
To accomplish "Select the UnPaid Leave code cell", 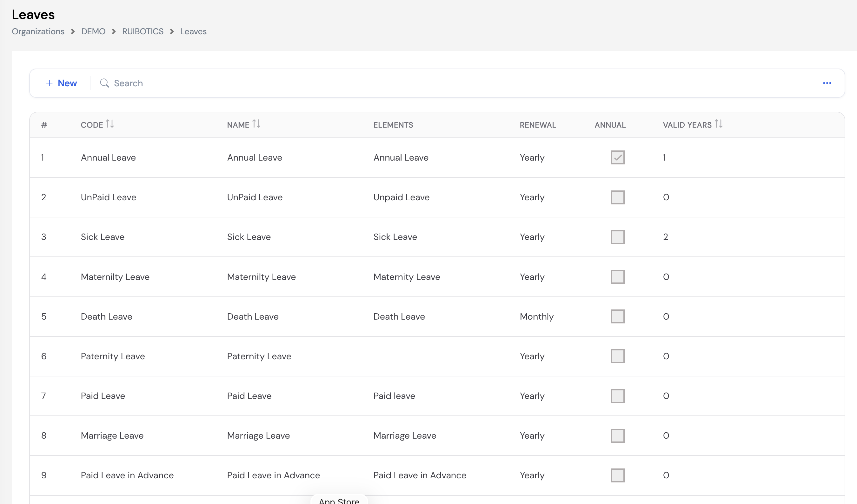I will click(109, 197).
